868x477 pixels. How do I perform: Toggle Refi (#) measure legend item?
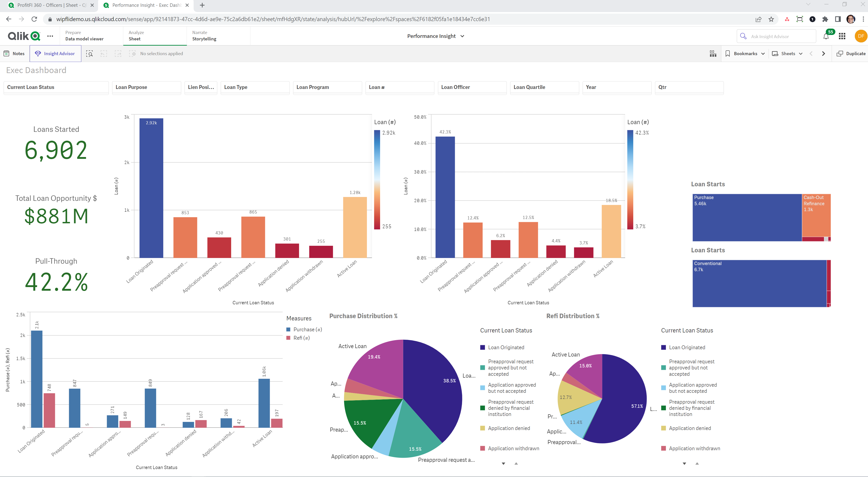301,338
